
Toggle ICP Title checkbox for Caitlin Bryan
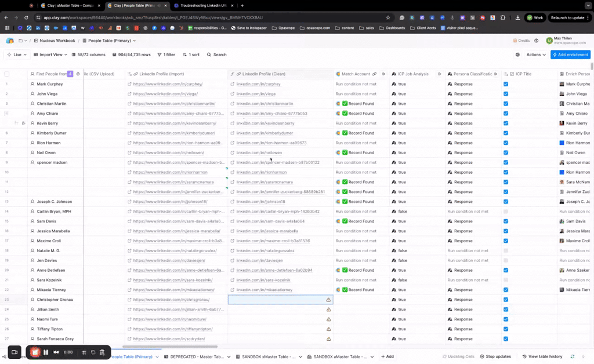coord(506,212)
